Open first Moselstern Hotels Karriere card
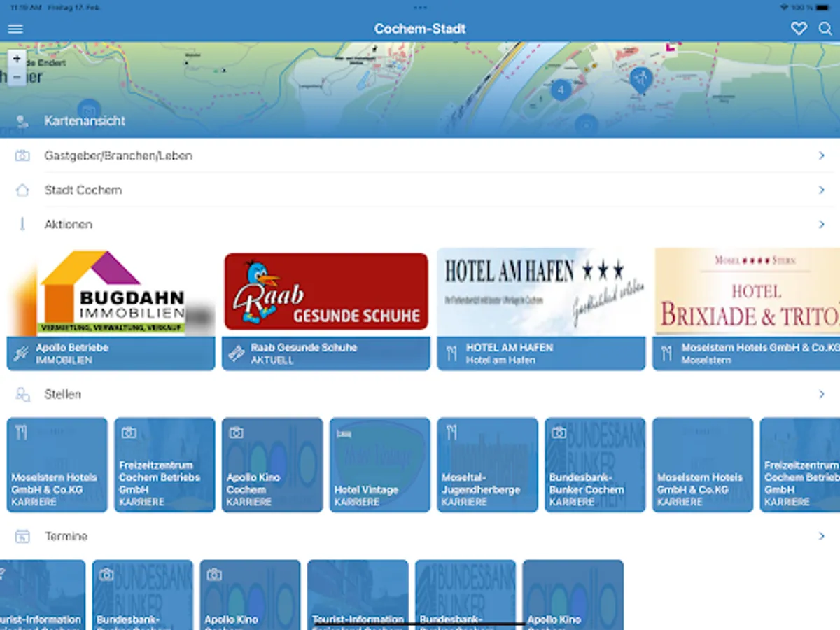 point(57,465)
